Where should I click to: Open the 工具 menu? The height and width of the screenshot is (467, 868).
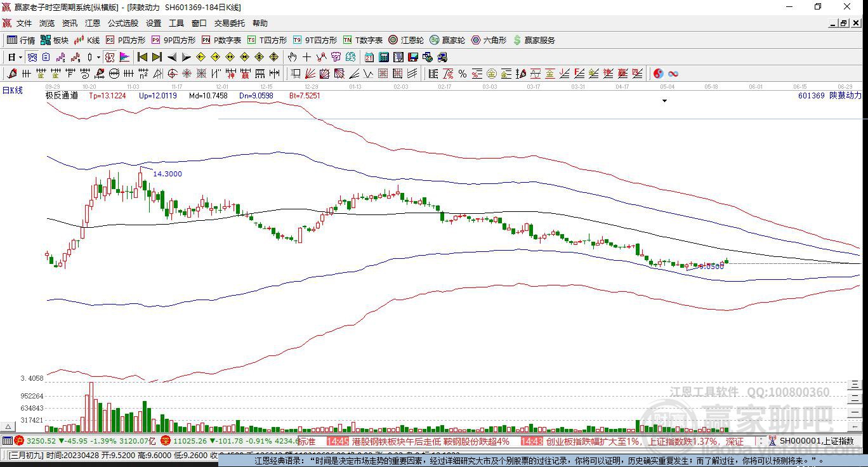176,23
